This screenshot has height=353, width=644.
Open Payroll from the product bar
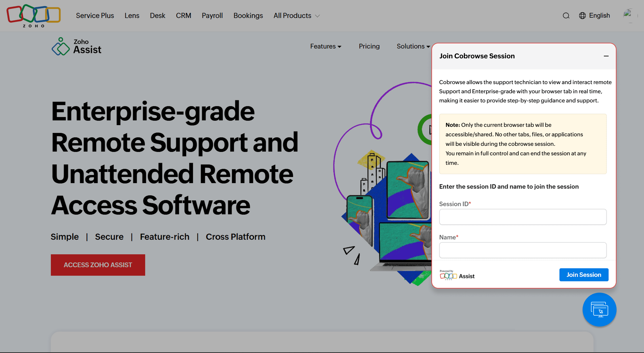[212, 16]
